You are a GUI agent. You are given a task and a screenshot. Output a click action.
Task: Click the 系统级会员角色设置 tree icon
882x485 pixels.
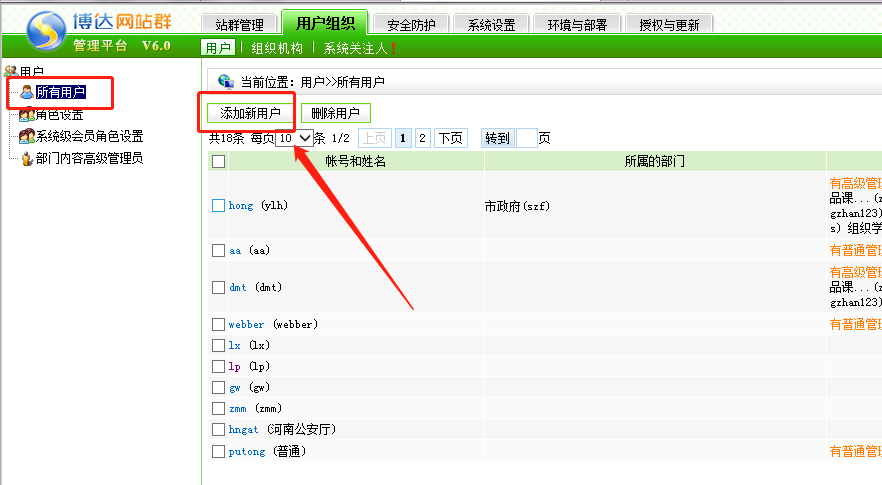coord(27,137)
